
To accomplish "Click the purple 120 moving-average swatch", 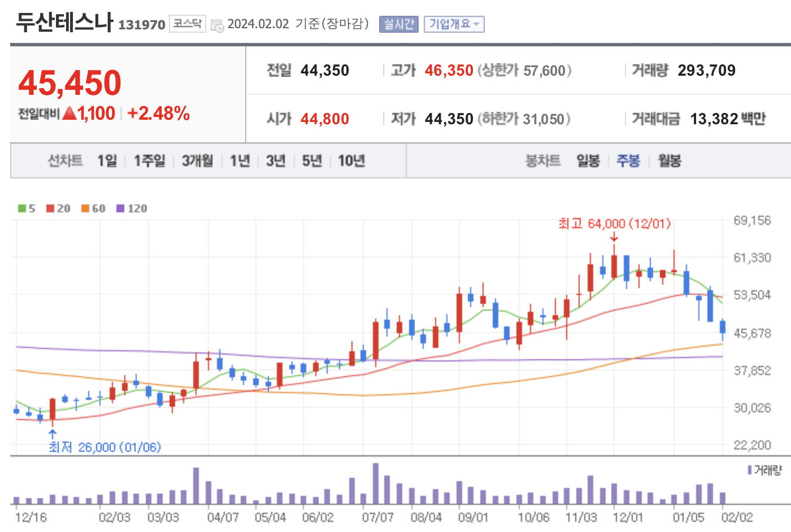I will tap(120, 208).
